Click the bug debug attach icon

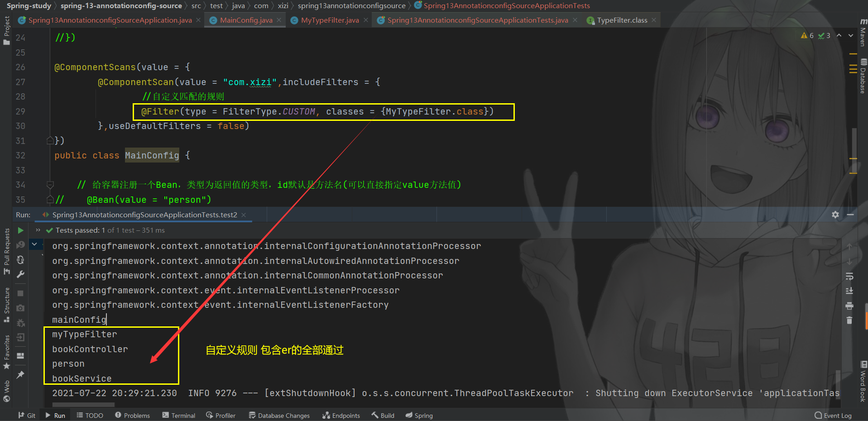click(x=20, y=323)
